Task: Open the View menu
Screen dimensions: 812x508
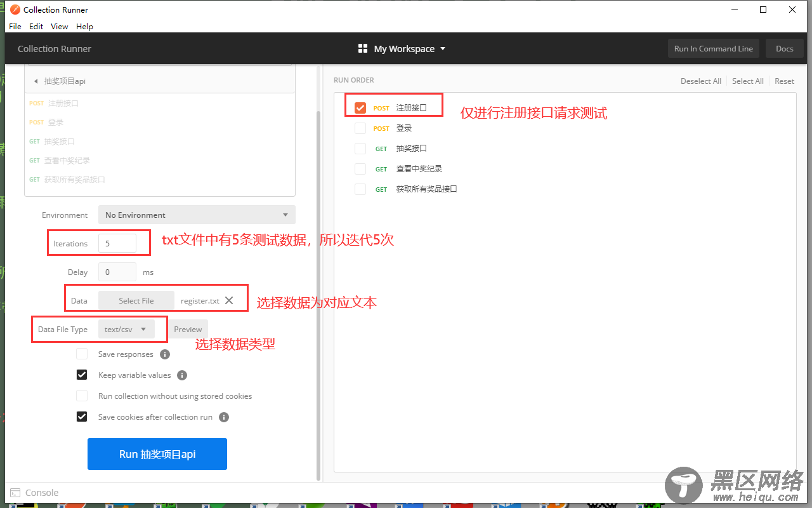Action: point(60,26)
